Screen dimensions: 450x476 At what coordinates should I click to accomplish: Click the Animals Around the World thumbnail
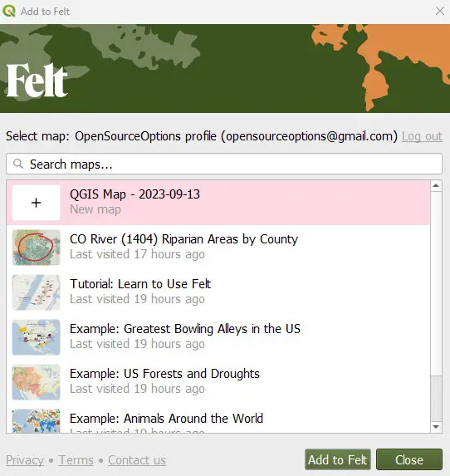click(x=36, y=421)
